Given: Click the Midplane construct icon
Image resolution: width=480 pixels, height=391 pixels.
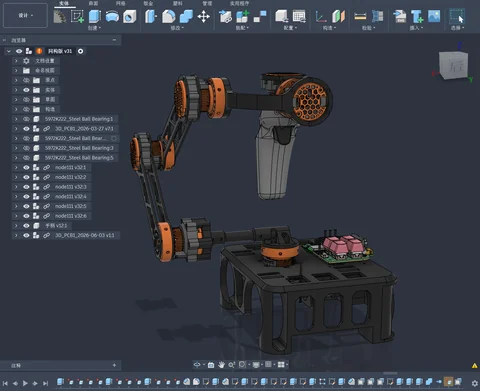Looking at the screenshot, I should point(338,16).
